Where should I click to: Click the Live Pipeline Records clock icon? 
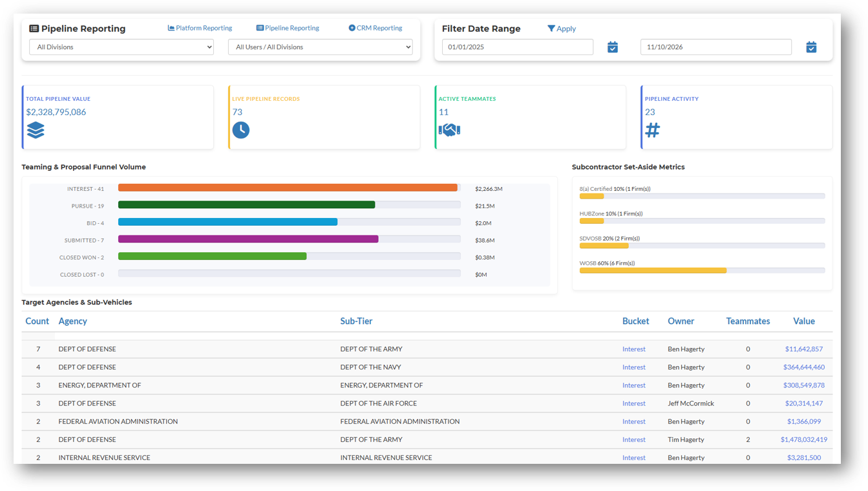[241, 130]
